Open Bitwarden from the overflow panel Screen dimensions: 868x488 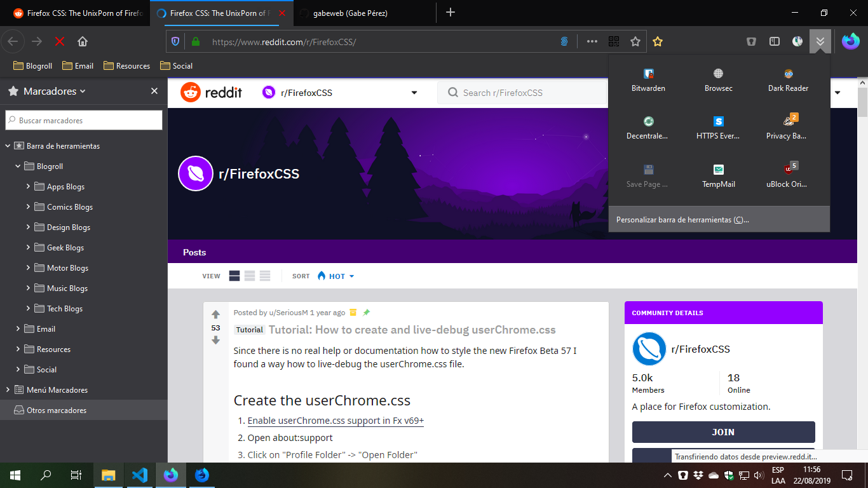(x=648, y=79)
